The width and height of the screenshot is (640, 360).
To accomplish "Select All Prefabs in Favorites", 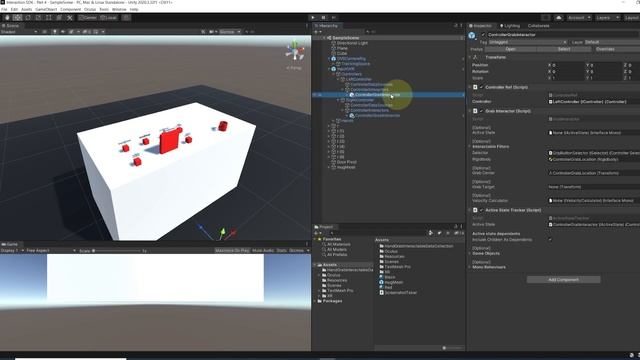I will pos(337,254).
